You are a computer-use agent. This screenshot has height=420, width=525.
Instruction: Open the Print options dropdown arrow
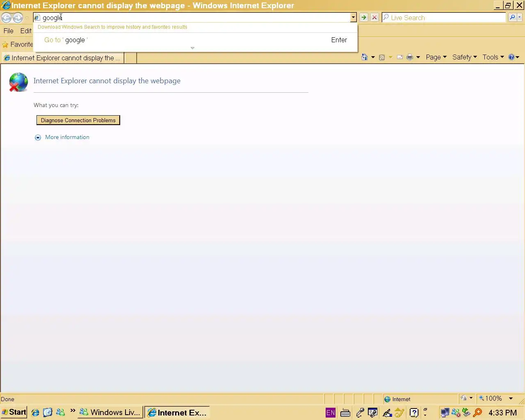click(418, 57)
